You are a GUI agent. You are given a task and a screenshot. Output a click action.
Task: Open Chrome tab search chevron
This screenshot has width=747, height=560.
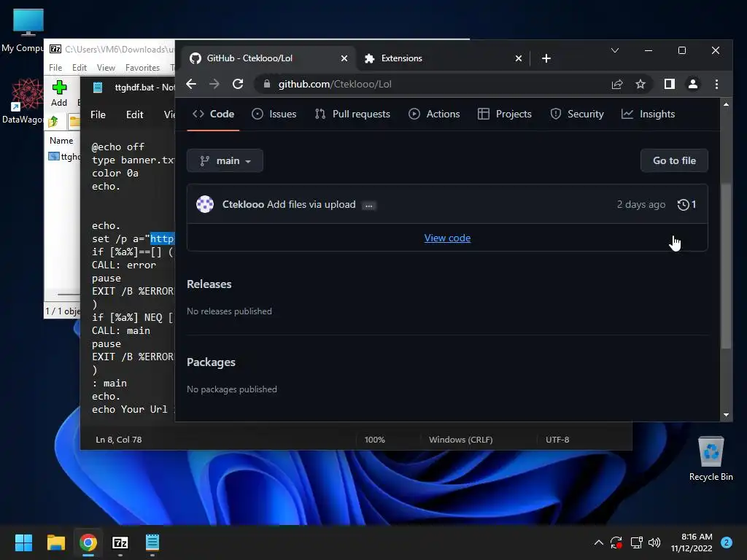click(615, 50)
